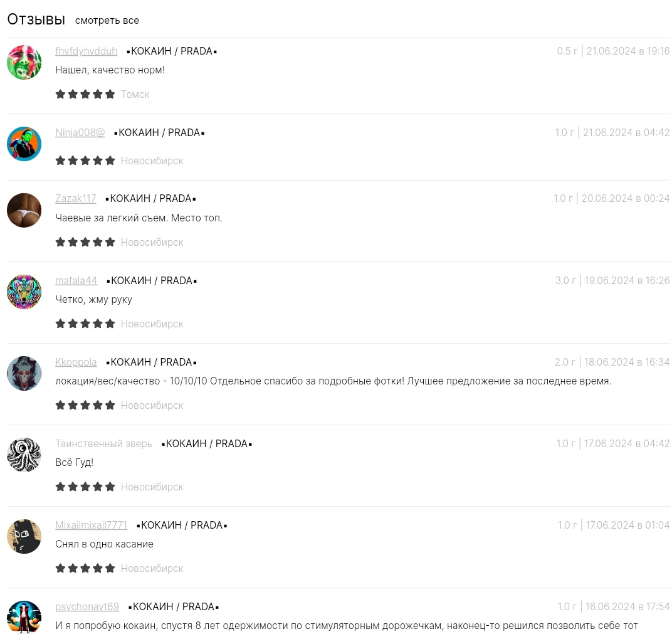Screen dimensions: 672x634
Task: Click the five stars under Ninja008@'s review
Action: 85,161
